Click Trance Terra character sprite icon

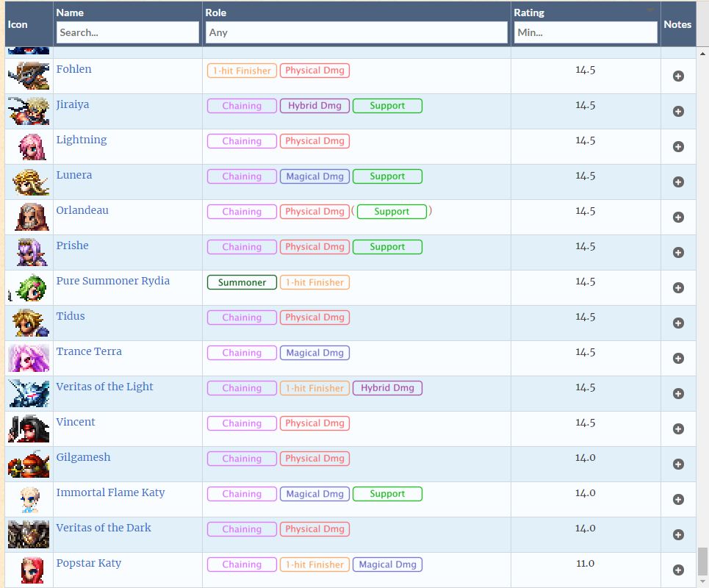point(29,358)
